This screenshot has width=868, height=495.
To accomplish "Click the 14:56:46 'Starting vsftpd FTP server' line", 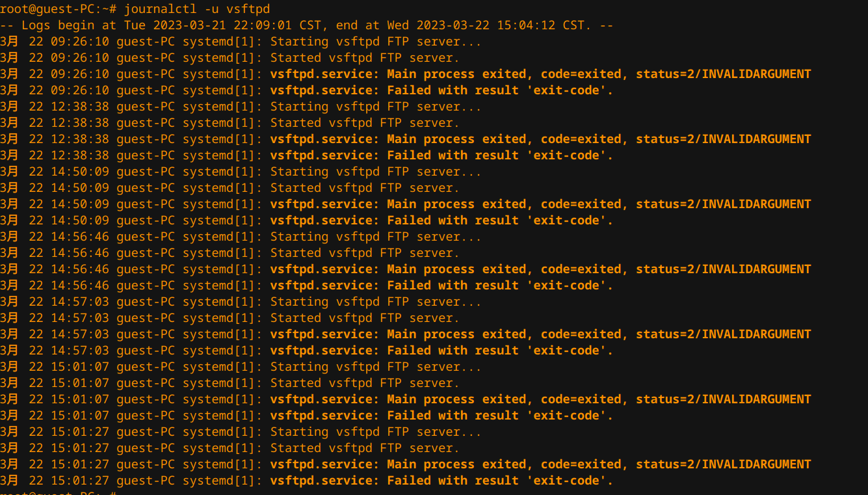I will click(x=241, y=237).
